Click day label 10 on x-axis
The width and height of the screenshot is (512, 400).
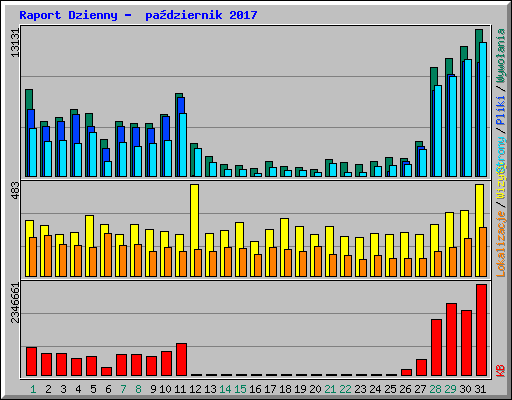click(165, 389)
